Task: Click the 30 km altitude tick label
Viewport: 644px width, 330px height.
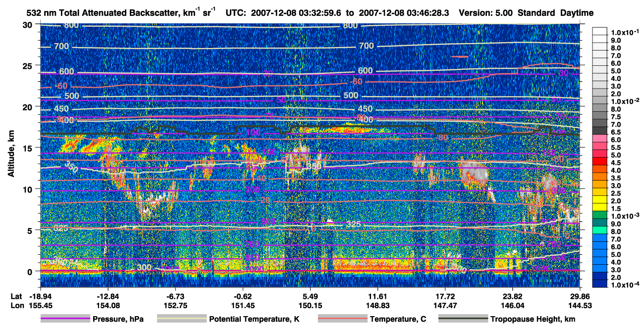Action: tap(28, 24)
